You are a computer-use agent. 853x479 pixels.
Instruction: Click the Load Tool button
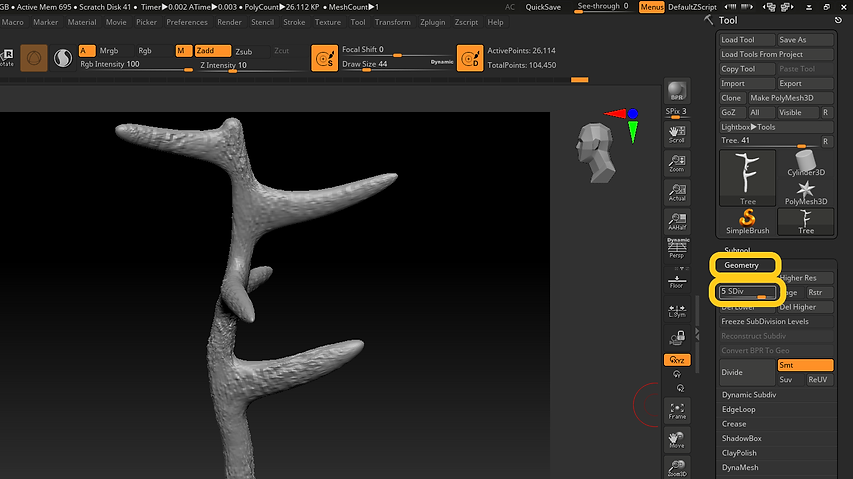coord(746,40)
